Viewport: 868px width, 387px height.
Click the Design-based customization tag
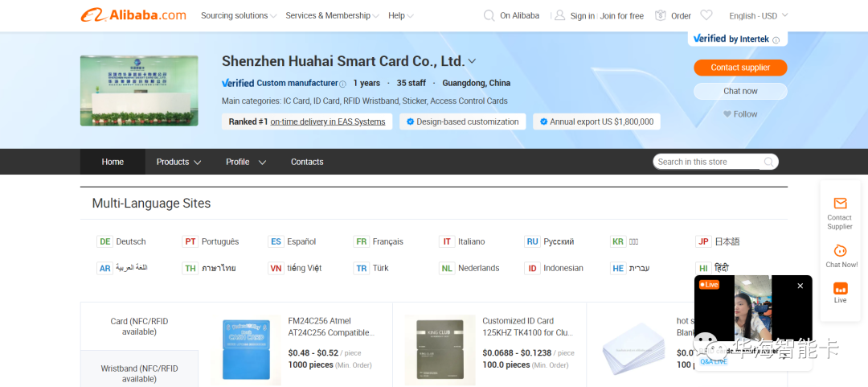pos(462,121)
